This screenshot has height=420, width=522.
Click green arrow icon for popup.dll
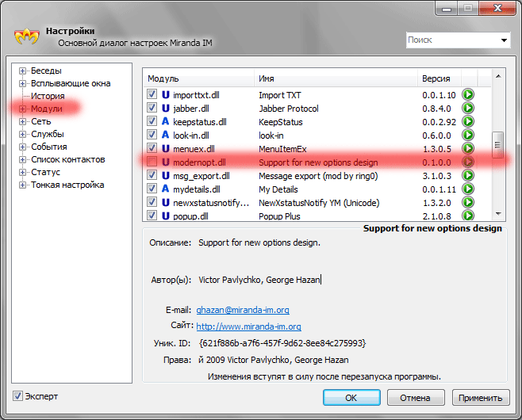click(468, 216)
